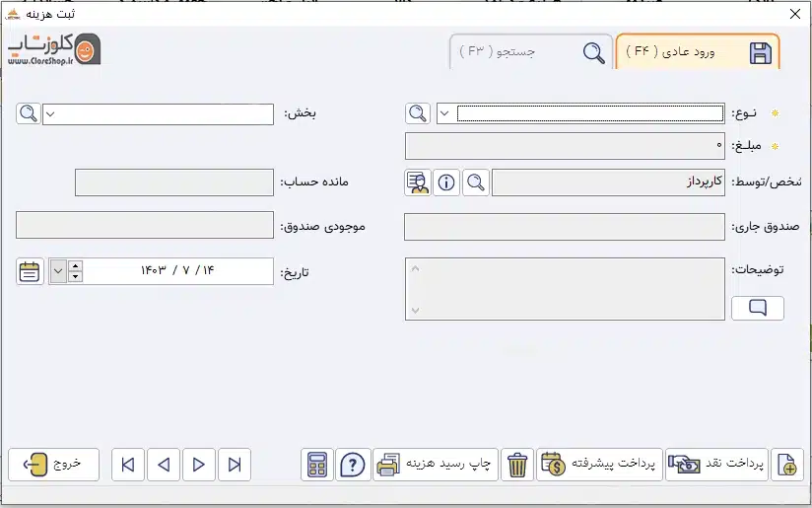
Task: Decrease date with the down spinner arrow
Action: coord(76,277)
